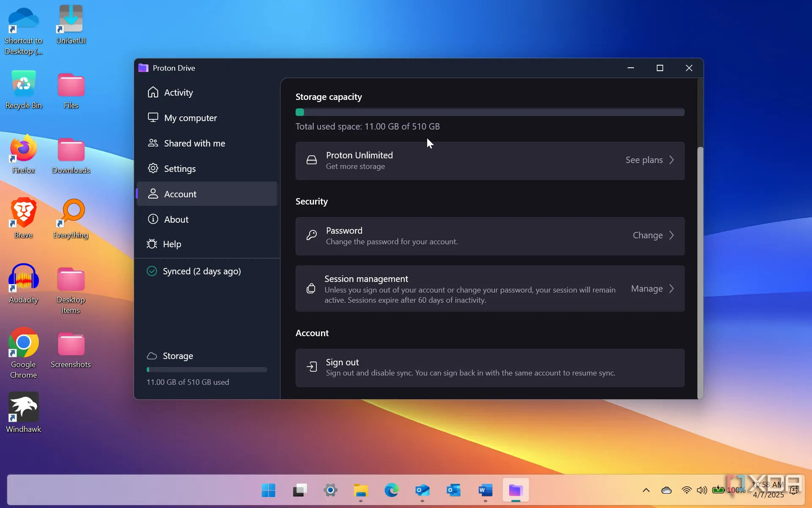
Task: Click Manage for Session management
Action: coord(647,289)
